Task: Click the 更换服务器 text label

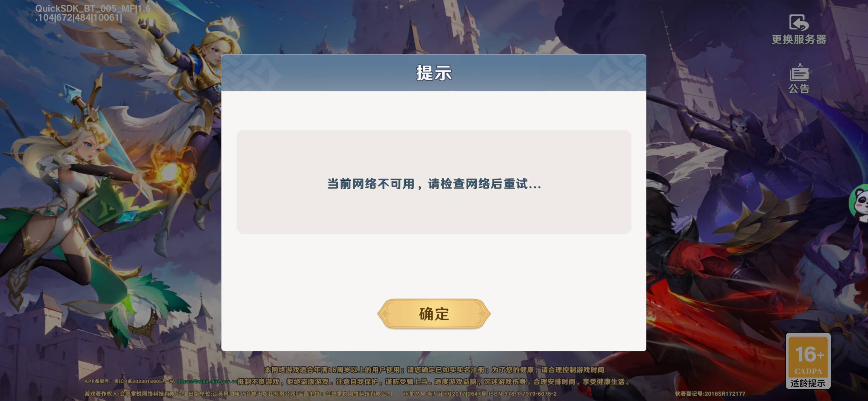Action: coord(799,39)
